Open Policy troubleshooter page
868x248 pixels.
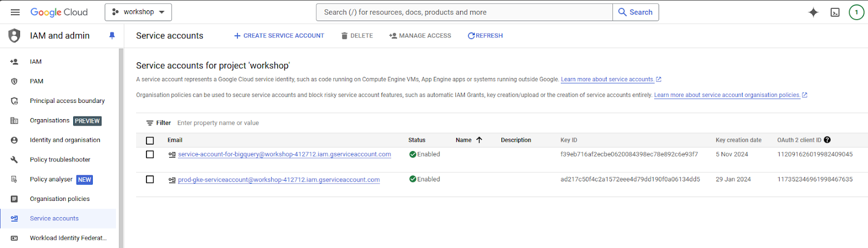click(60, 160)
